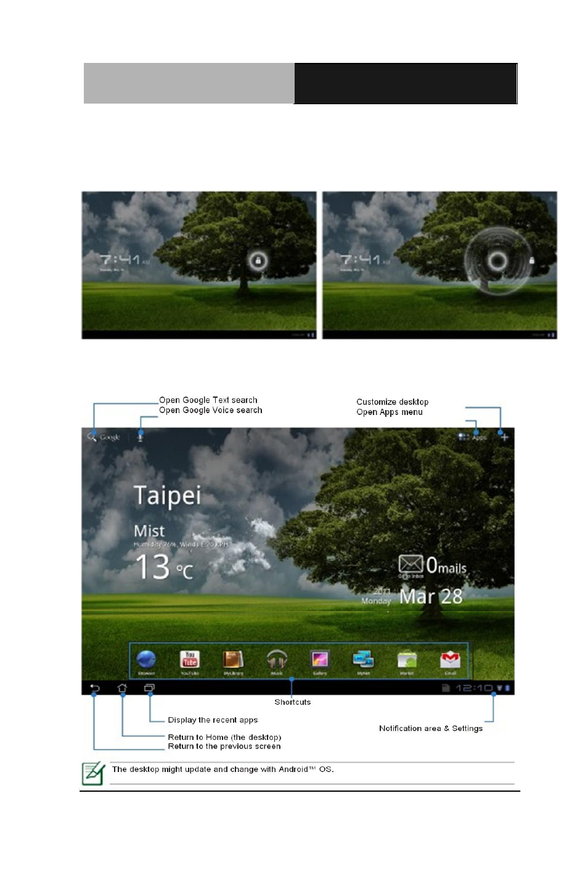The image size is (588, 883).
Task: Open the mail envelope widget icon
Action: (x=410, y=564)
